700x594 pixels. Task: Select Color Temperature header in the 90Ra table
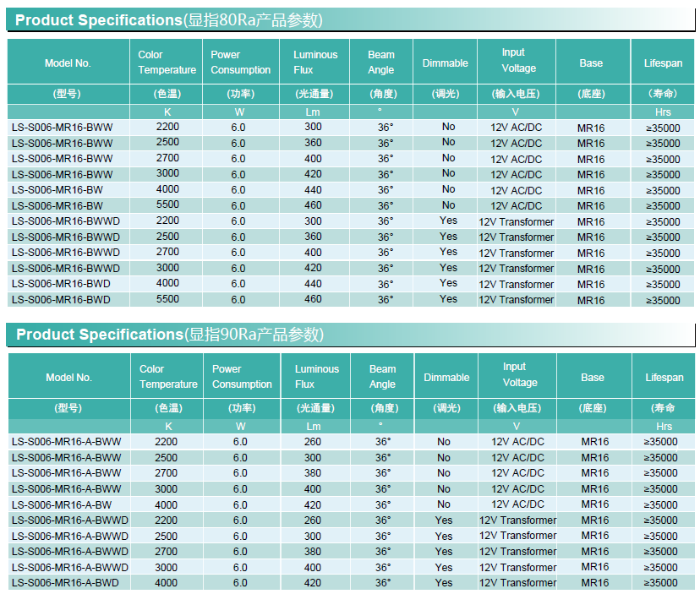(168, 377)
